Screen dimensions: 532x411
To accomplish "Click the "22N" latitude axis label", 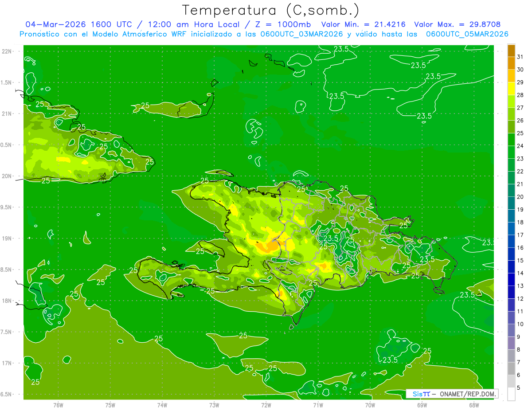I will coord(7,51).
